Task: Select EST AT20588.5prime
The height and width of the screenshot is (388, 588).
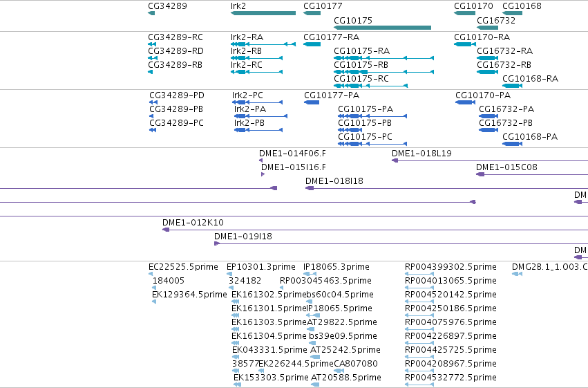Action: tap(346, 378)
